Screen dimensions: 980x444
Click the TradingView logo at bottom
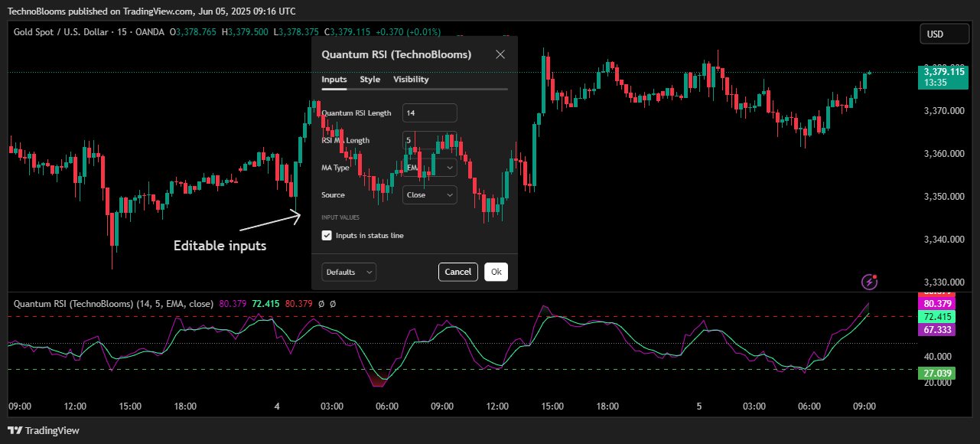pyautogui.click(x=44, y=431)
